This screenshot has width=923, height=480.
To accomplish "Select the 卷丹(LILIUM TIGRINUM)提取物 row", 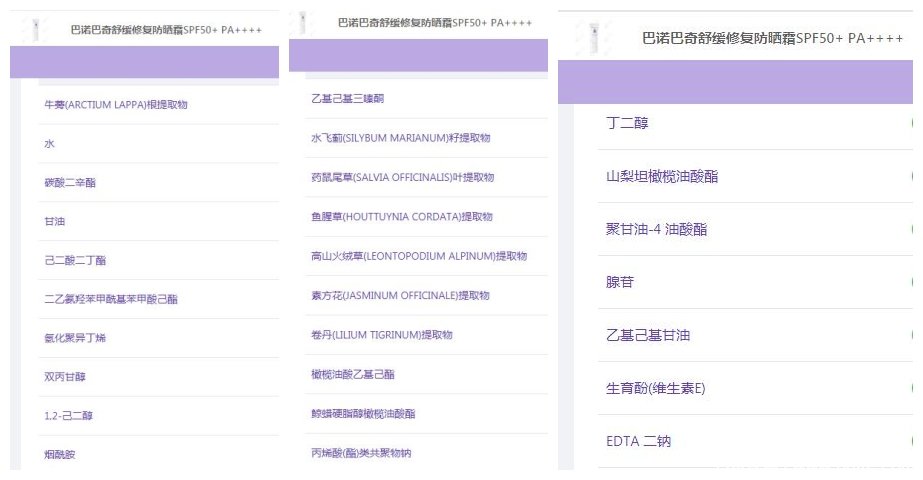I will pos(382,334).
